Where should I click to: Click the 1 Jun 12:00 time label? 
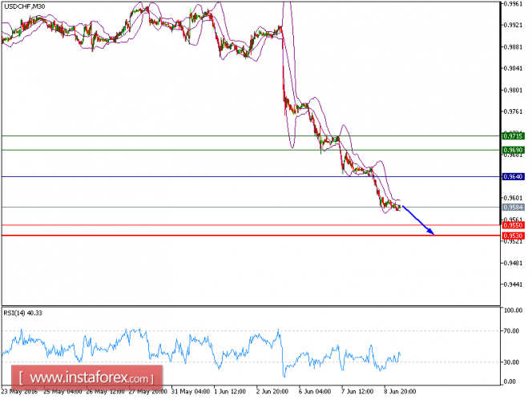(230, 392)
